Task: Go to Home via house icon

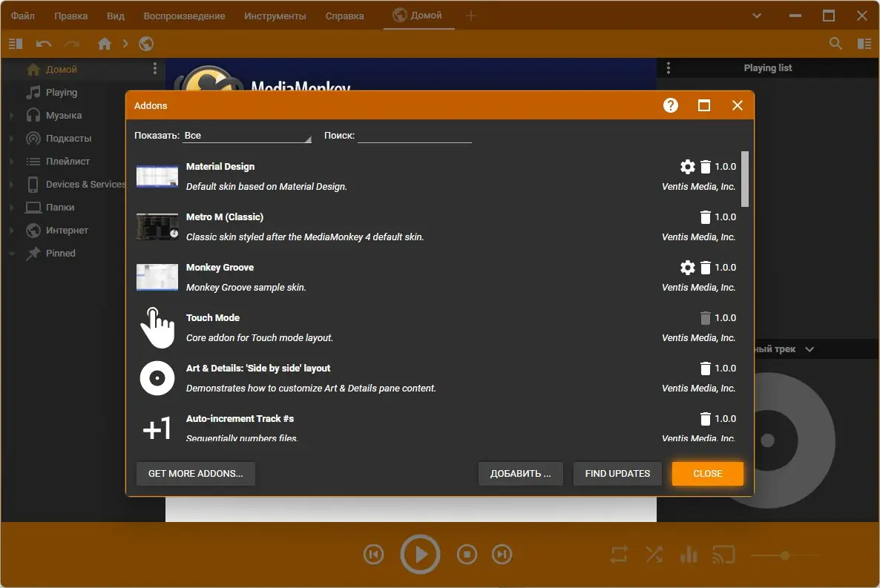Action: point(105,44)
